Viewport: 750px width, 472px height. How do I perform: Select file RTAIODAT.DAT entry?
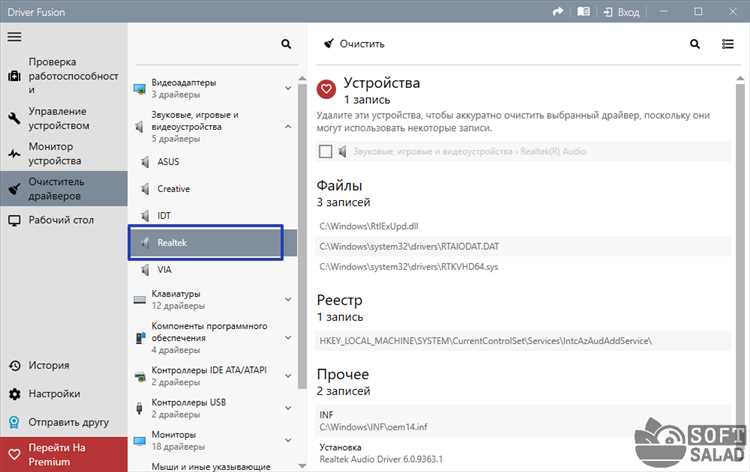click(523, 246)
